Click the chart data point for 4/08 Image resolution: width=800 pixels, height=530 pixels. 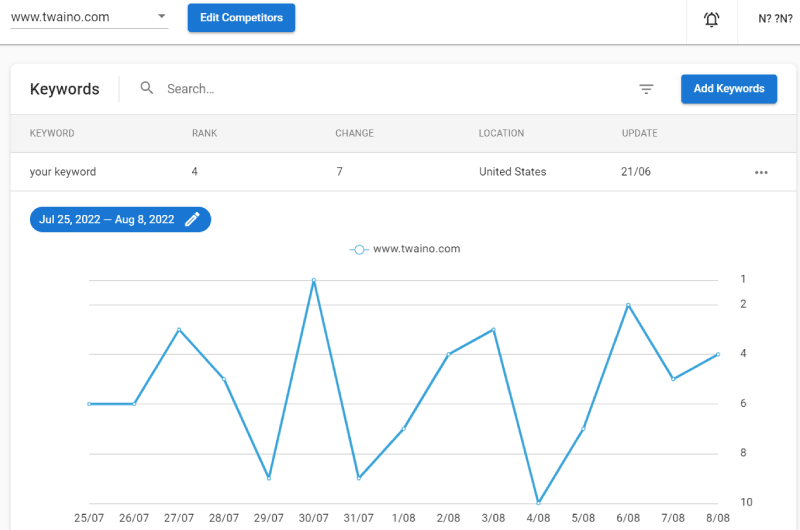coord(538,503)
